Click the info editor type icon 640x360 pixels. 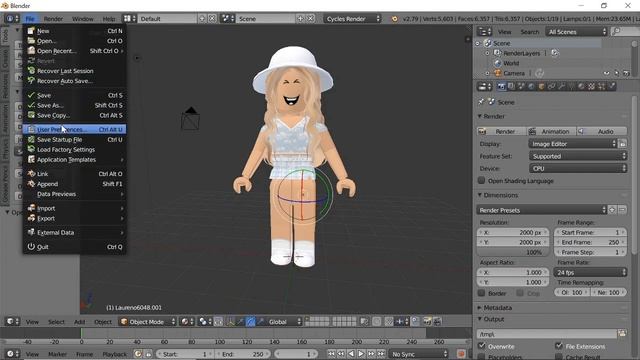click(12, 19)
